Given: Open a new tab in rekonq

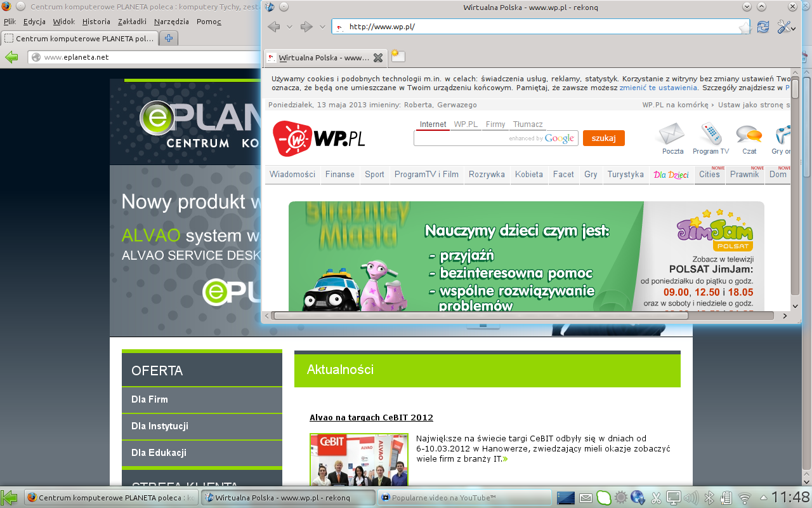Looking at the screenshot, I should click(398, 57).
